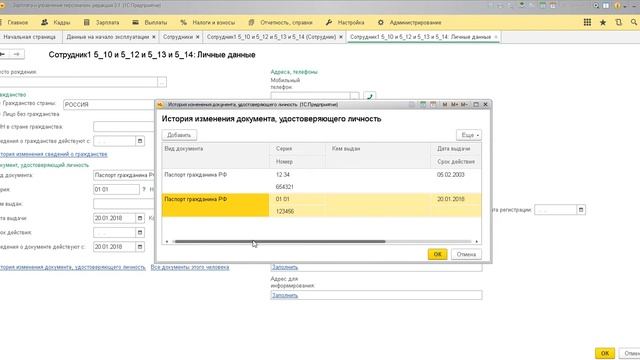Viewport: 640px width, 360px height.
Task: Click the mobile phone input field
Action: click(310, 96)
